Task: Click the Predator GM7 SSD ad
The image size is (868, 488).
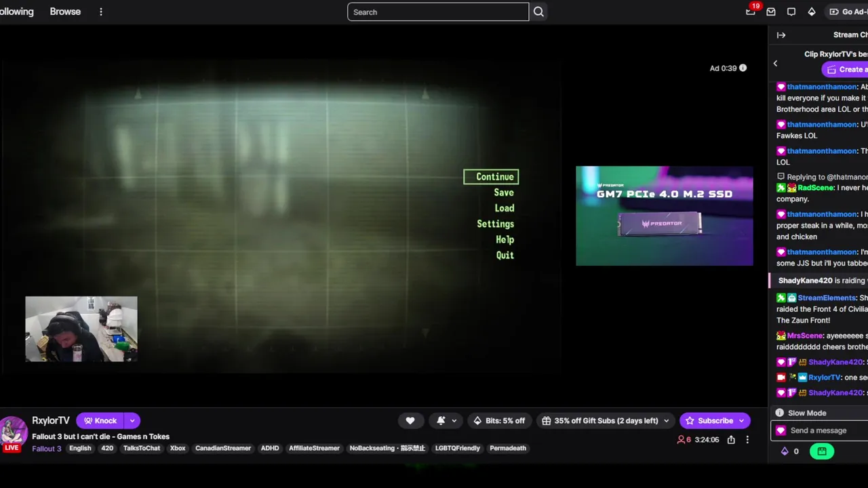Action: point(665,216)
